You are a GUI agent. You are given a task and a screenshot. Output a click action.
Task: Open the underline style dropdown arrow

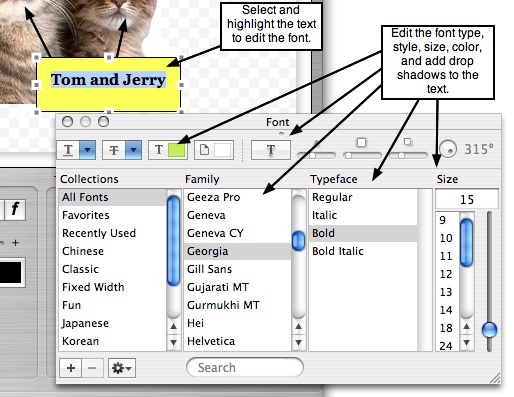[x=87, y=150]
